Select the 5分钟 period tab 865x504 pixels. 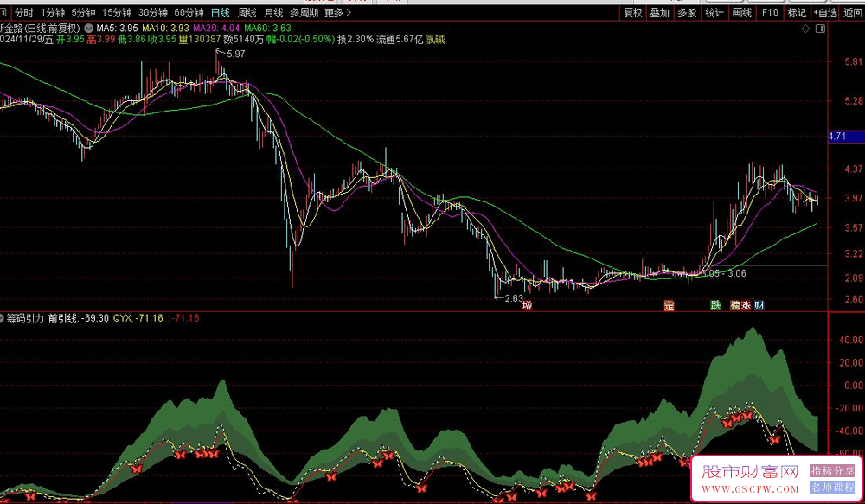(x=84, y=13)
